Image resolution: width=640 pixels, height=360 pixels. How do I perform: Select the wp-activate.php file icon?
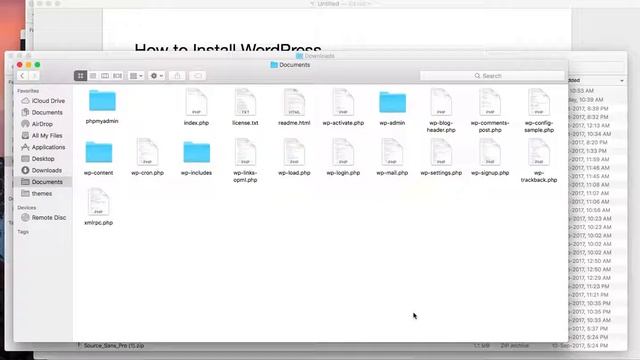(x=343, y=102)
